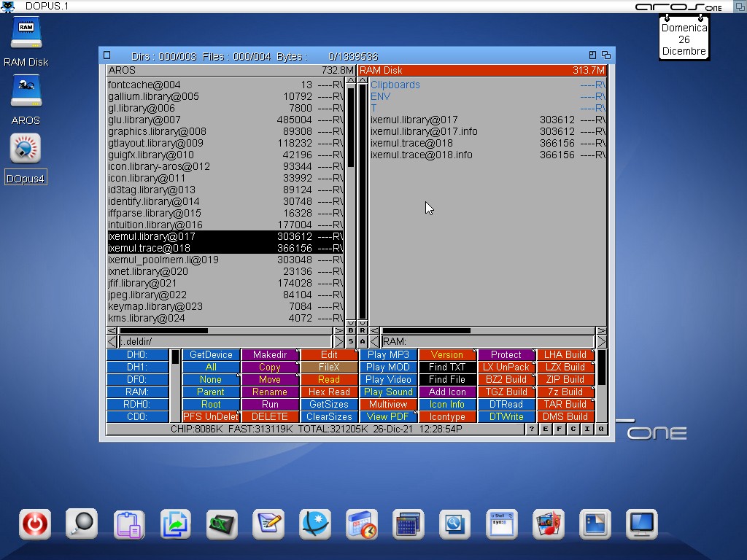The width and height of the screenshot is (747, 560).
Task: Click the red power icon in dock
Action: pos(35,524)
